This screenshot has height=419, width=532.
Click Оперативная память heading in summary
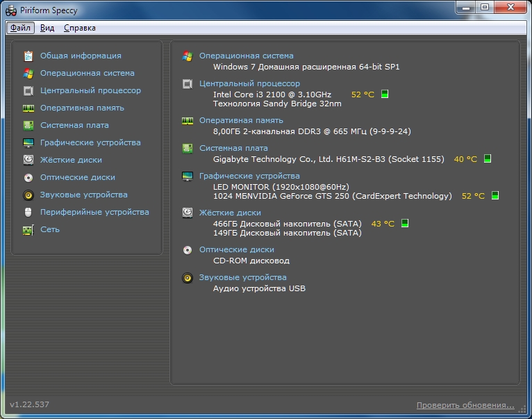(x=241, y=120)
